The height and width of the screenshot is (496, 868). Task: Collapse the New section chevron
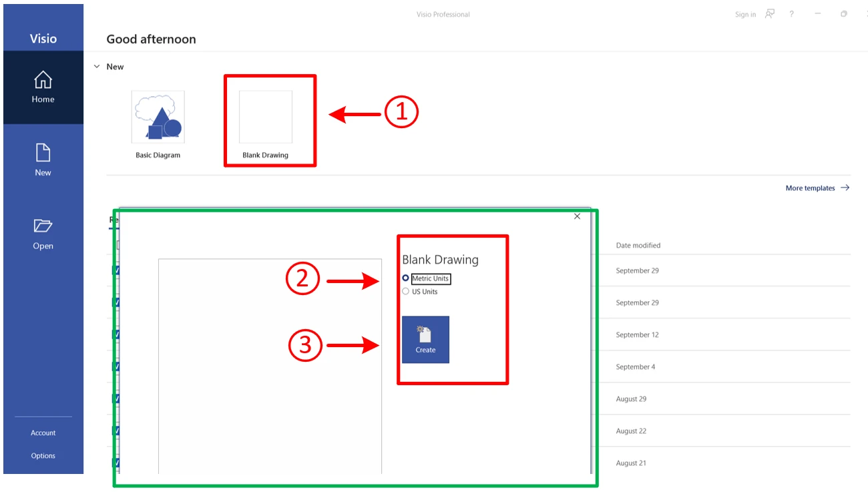point(97,67)
